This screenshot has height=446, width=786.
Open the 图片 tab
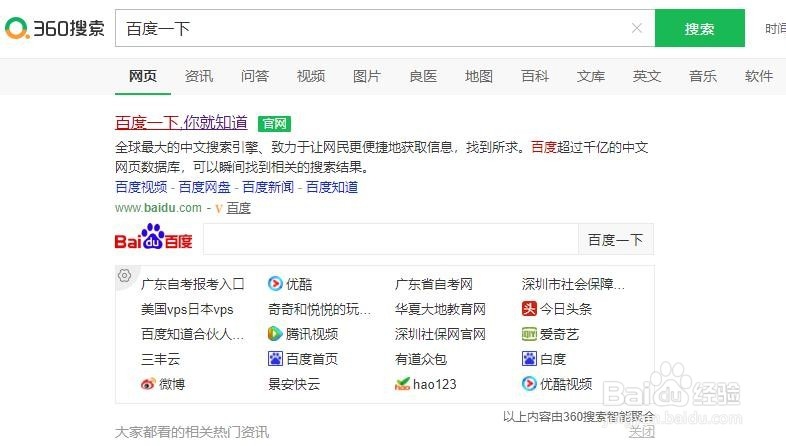coord(367,76)
